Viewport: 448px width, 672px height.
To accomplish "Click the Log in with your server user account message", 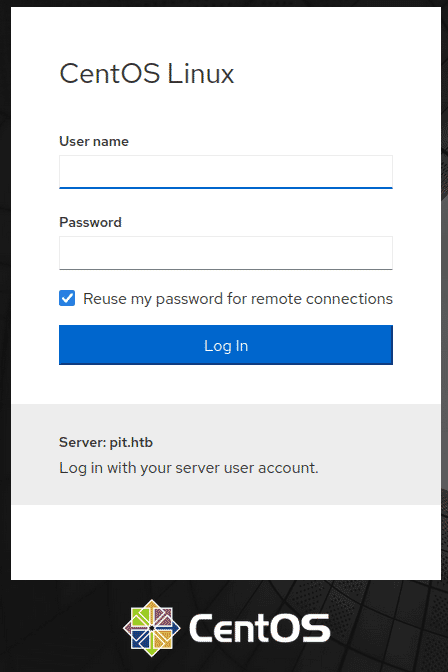I will click(189, 468).
